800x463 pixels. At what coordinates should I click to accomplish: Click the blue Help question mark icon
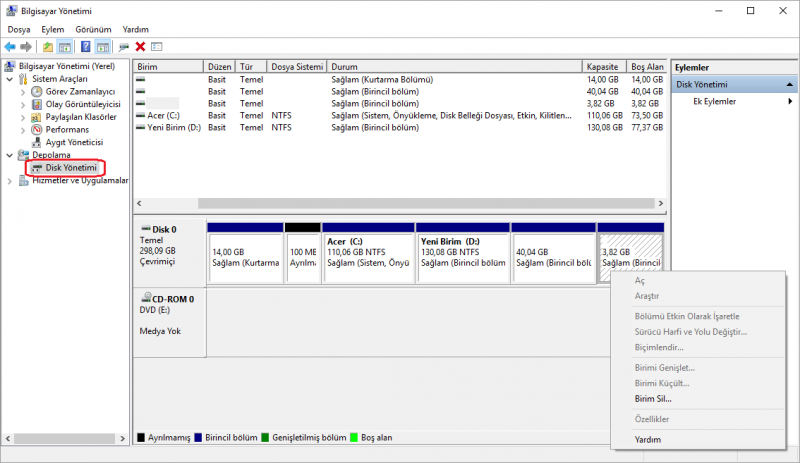[x=86, y=47]
